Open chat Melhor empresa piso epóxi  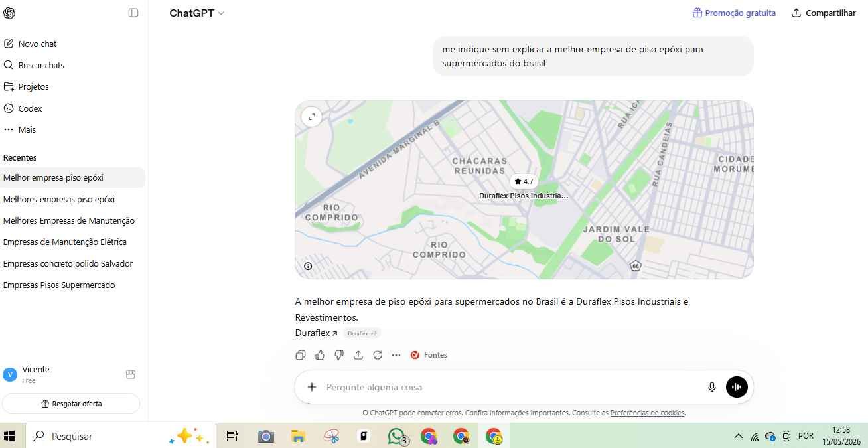tap(72, 177)
